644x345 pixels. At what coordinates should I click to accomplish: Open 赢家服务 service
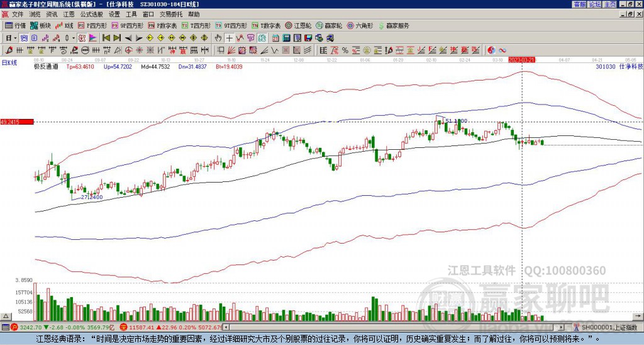pos(394,25)
